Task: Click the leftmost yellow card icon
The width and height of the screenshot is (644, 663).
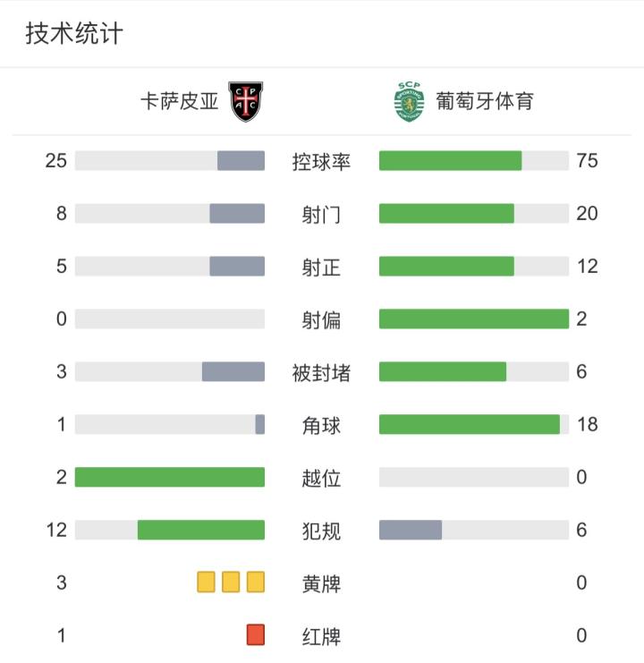Action: point(207,582)
